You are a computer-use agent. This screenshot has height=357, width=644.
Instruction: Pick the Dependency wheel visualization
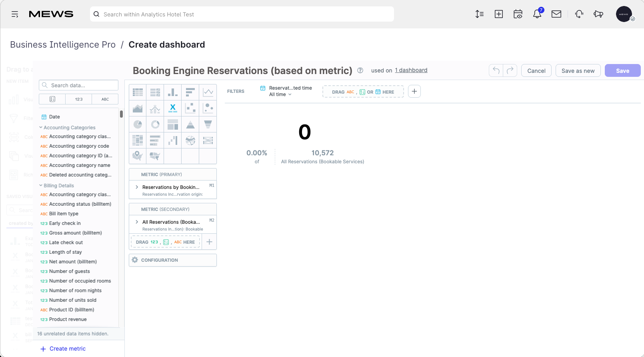[x=190, y=140]
